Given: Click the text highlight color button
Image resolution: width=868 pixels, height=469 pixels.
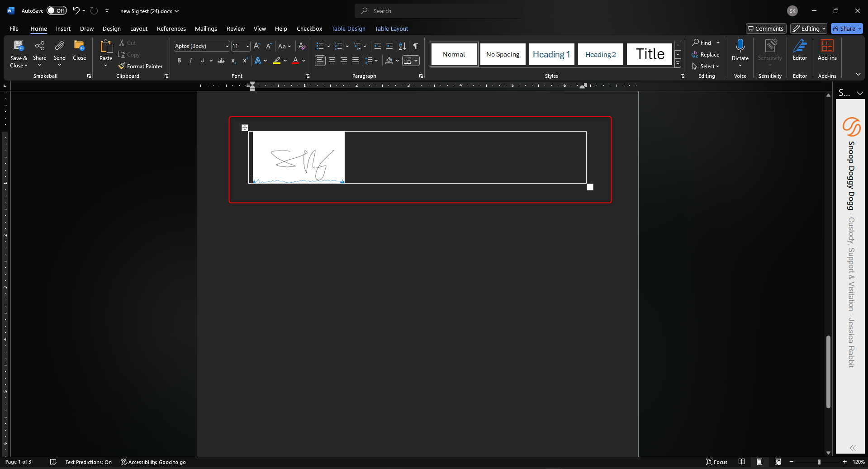Looking at the screenshot, I should point(277,61).
